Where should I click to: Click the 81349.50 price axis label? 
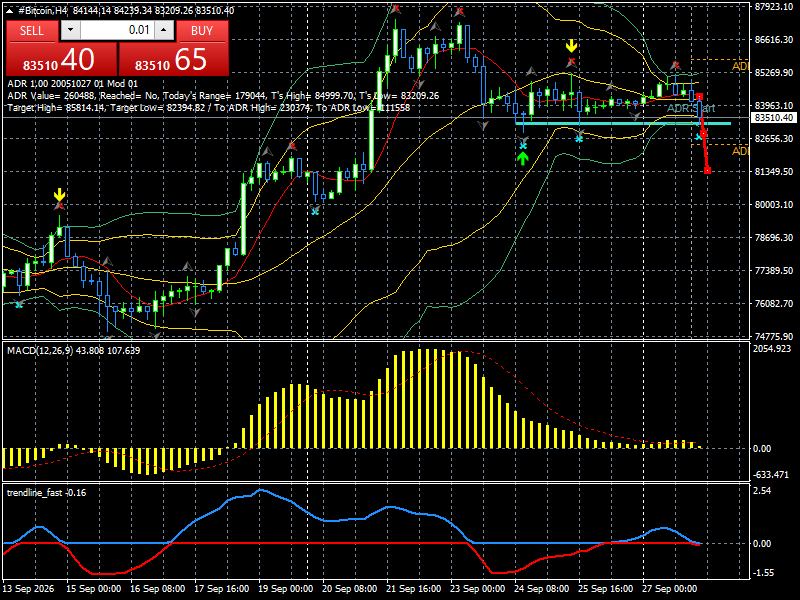coord(773,171)
